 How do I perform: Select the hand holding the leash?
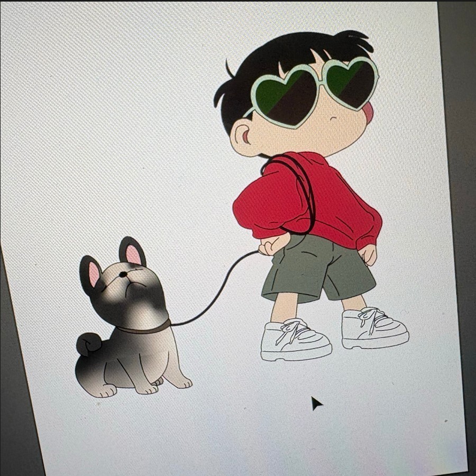click(271, 244)
